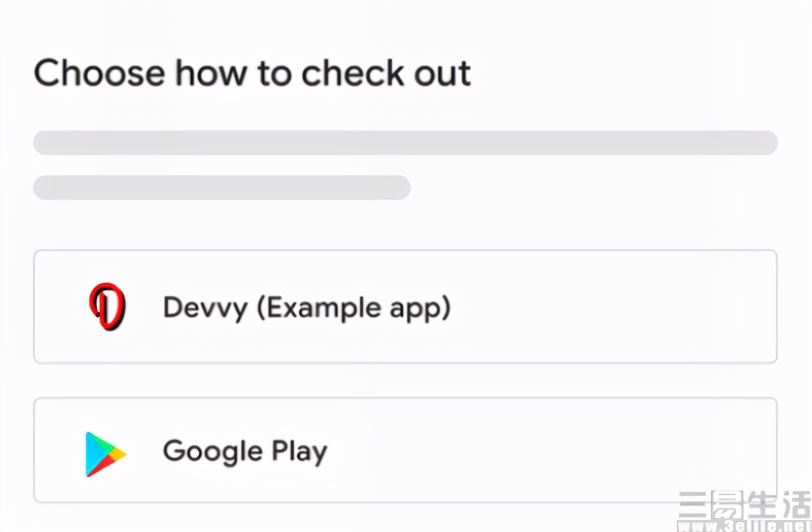Click the word "Play" in second option
812x532 pixels.
coord(299,451)
